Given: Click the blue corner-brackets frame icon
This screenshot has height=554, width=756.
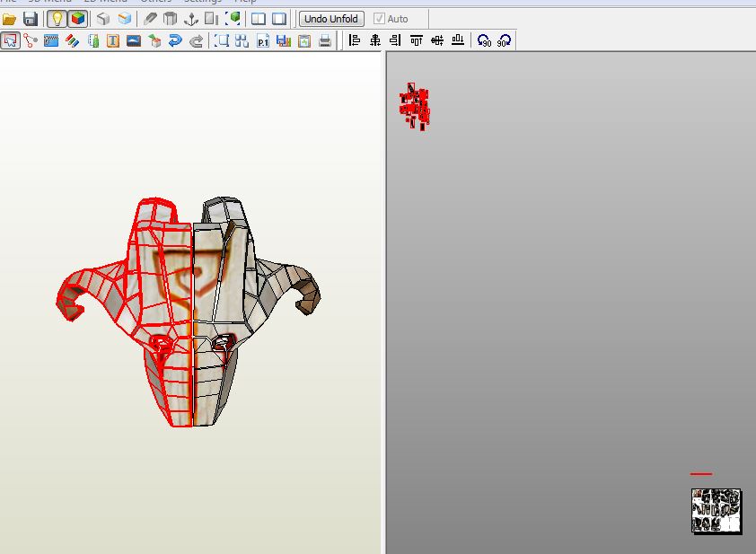Looking at the screenshot, I should [221, 41].
